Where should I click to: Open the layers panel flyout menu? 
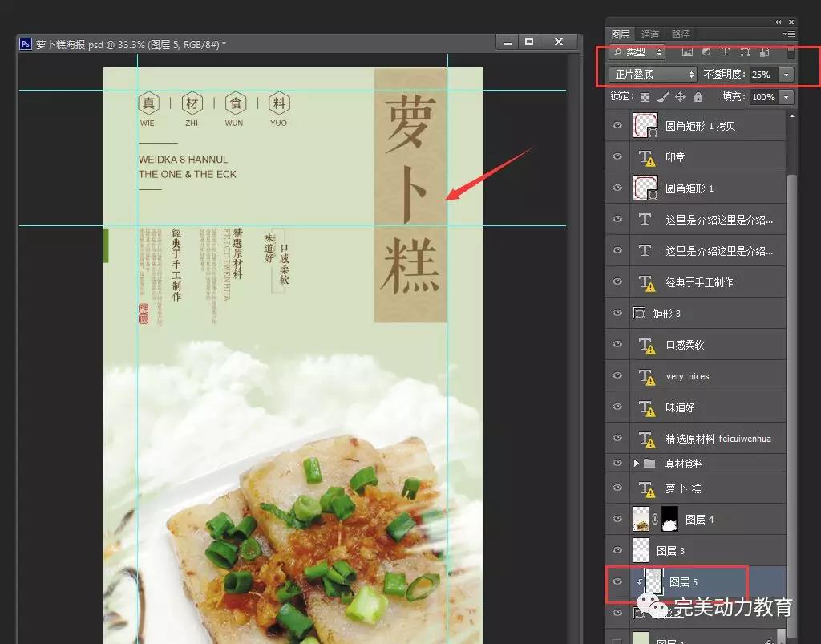coord(789,34)
